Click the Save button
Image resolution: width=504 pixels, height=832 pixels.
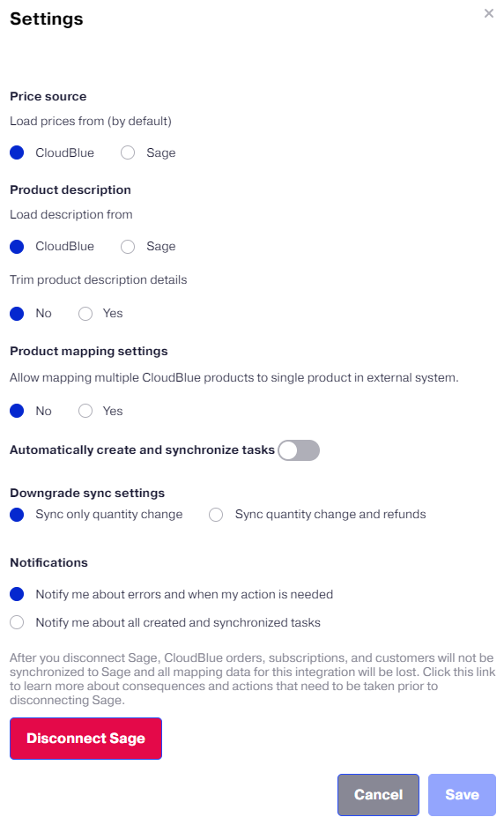coord(462,795)
